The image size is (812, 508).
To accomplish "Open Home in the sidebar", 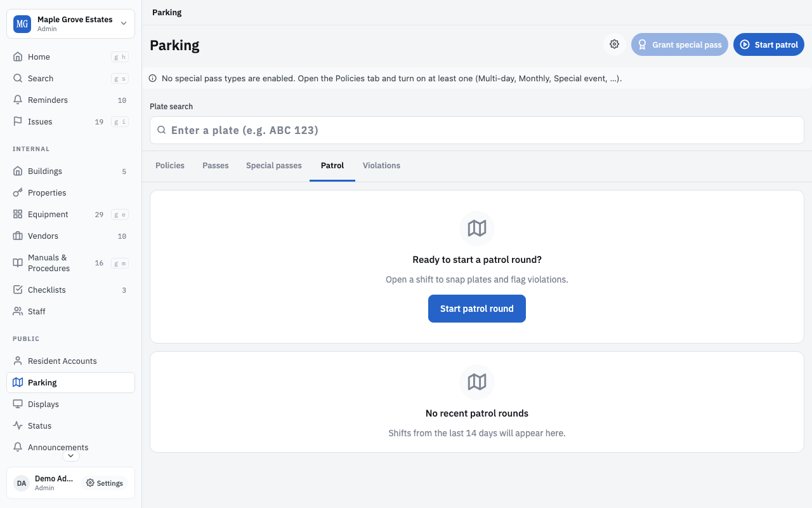I will point(70,57).
